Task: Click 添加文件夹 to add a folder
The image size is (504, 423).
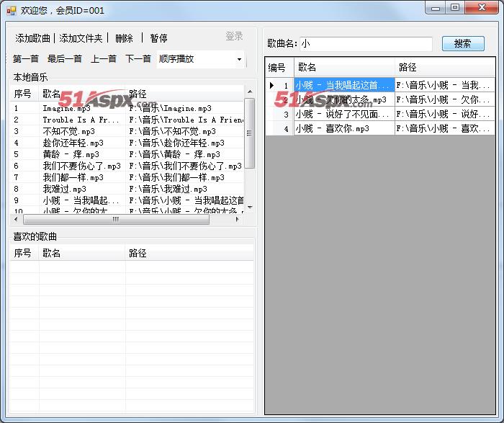Action: [x=81, y=38]
